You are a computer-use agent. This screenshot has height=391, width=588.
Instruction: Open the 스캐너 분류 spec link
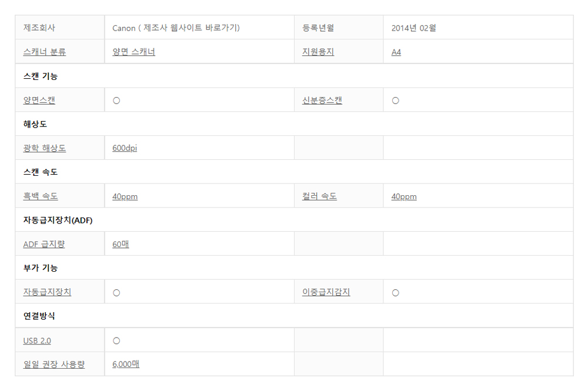(x=45, y=52)
